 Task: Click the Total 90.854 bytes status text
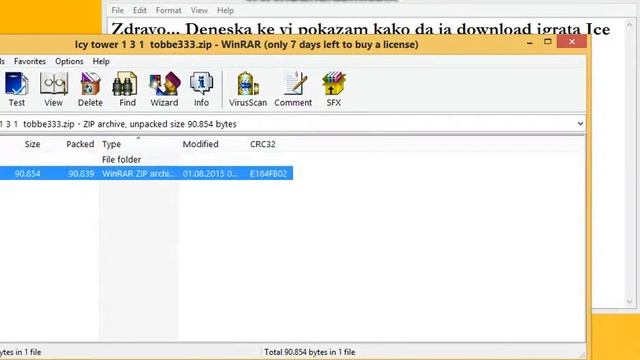309,352
